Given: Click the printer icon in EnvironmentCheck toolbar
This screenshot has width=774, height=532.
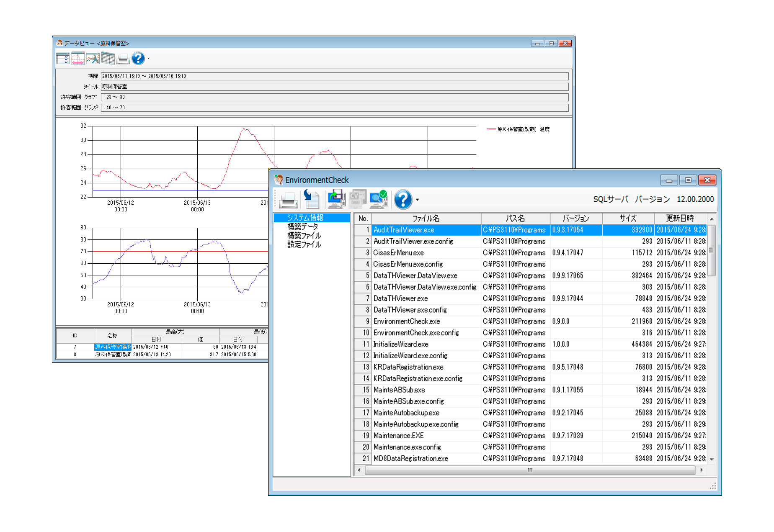Looking at the screenshot, I should 288,200.
